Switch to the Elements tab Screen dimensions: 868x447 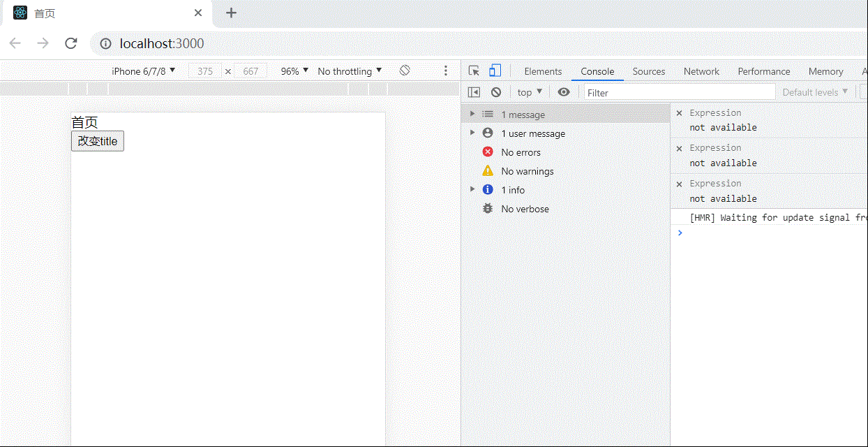543,71
